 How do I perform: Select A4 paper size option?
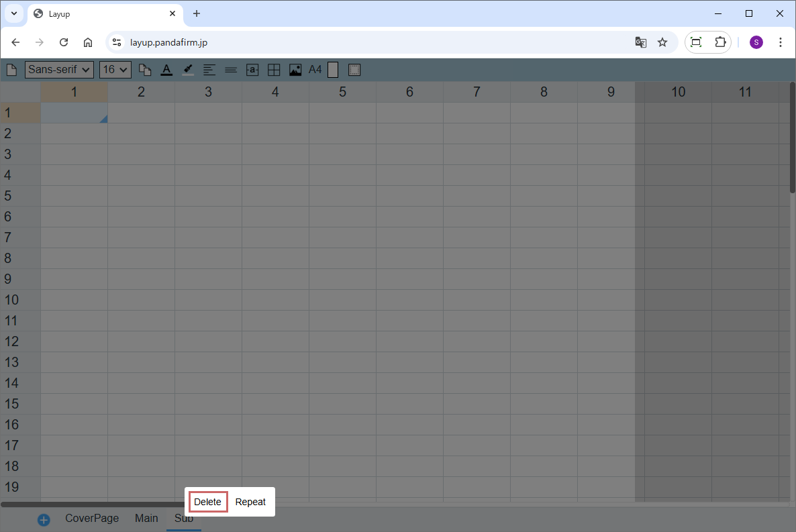pyautogui.click(x=315, y=70)
